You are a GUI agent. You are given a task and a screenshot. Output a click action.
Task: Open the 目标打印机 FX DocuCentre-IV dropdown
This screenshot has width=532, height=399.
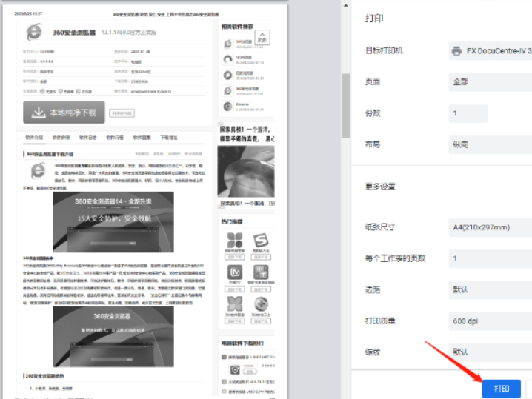tap(491, 51)
